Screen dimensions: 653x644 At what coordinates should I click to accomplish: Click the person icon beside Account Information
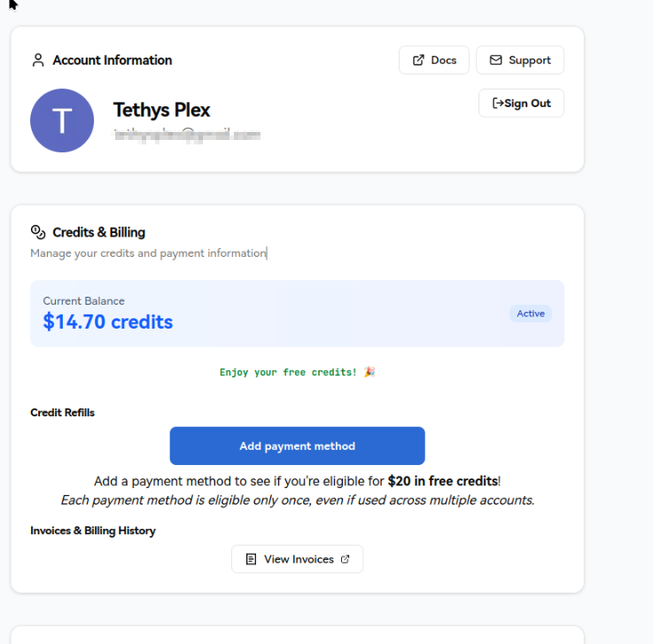[x=37, y=60]
